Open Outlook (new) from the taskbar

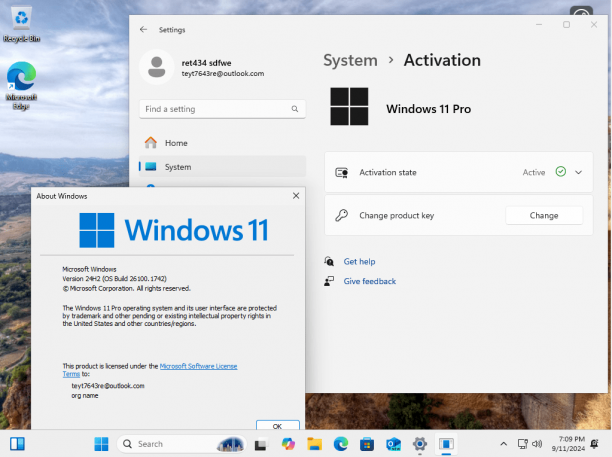coord(393,444)
